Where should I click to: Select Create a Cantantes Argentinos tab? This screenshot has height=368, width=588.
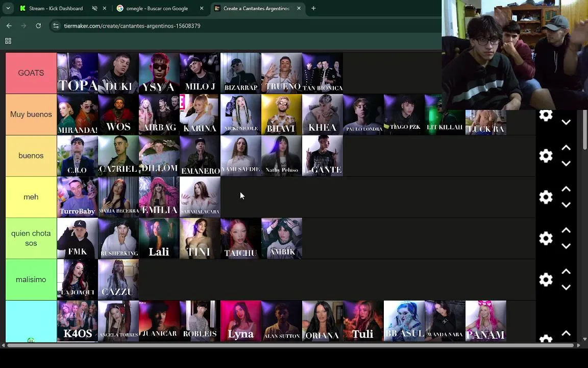pos(257,8)
